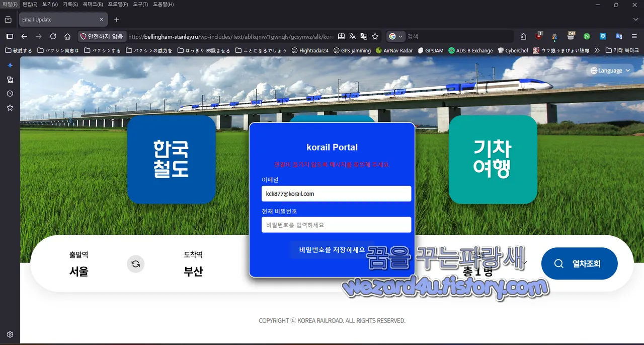Click the install/download icon in address bar
Image resolution: width=644 pixels, height=345 pixels.
[x=341, y=36]
